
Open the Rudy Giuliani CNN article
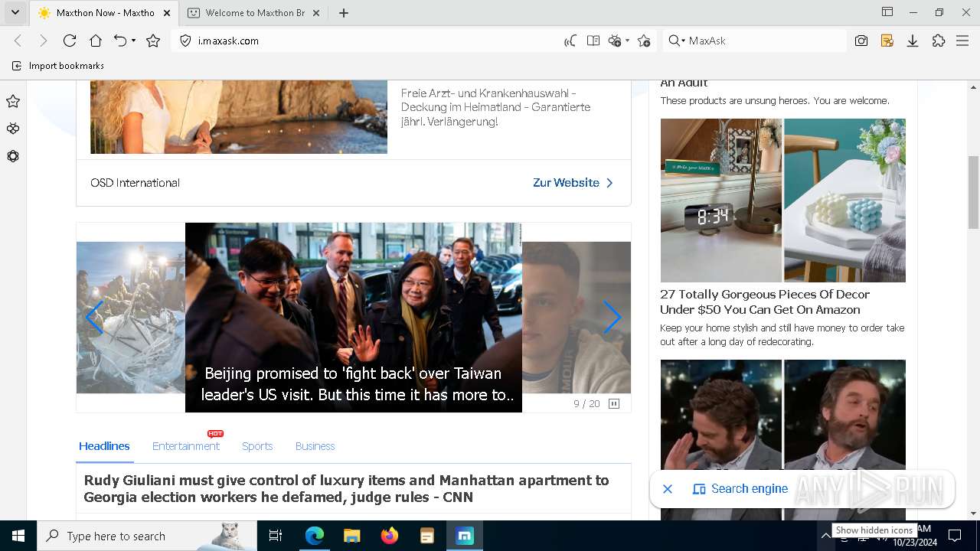[346, 489]
